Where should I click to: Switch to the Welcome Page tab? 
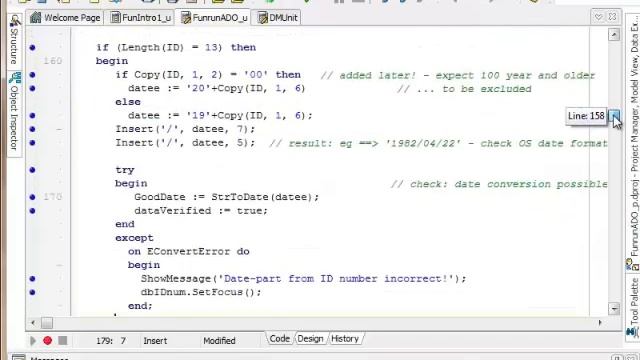[x=66, y=18]
